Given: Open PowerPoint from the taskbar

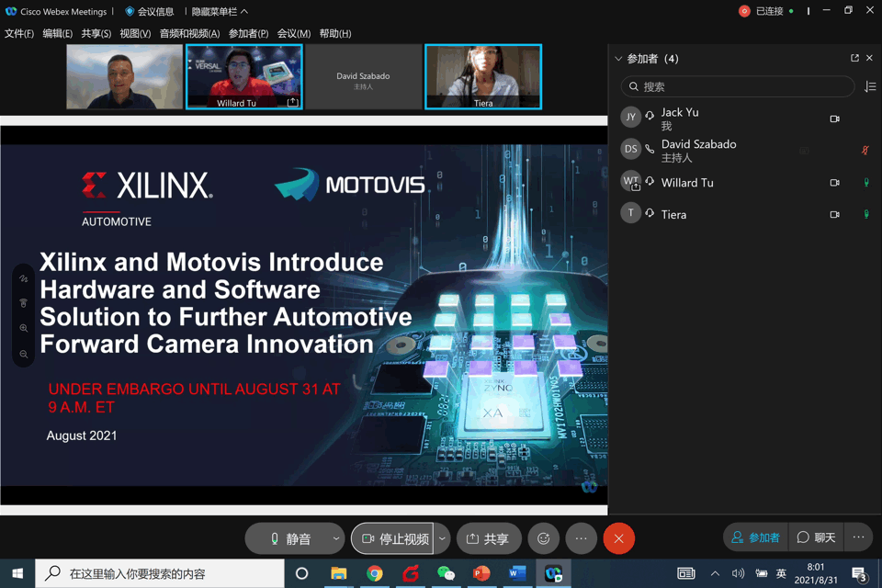Looking at the screenshot, I should [481, 573].
